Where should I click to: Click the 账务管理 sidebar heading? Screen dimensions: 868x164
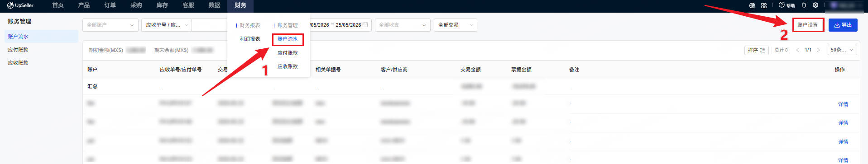point(19,21)
